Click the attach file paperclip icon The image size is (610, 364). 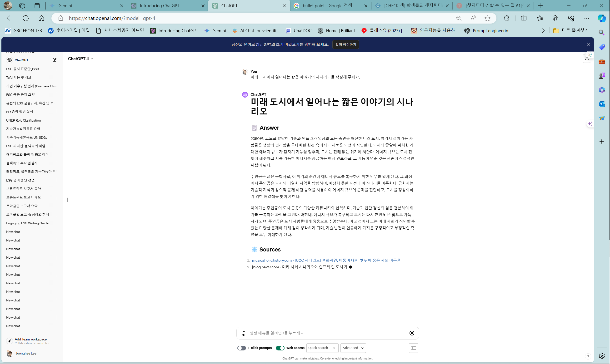coord(243,333)
